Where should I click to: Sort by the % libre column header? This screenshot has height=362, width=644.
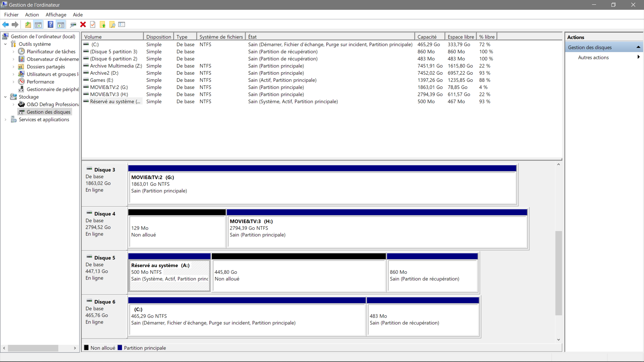pos(487,37)
